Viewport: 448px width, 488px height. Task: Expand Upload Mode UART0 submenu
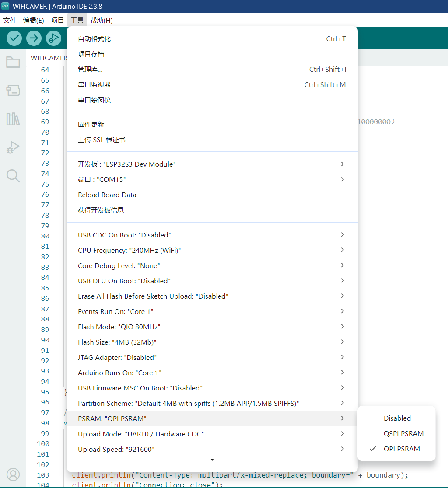click(212, 433)
